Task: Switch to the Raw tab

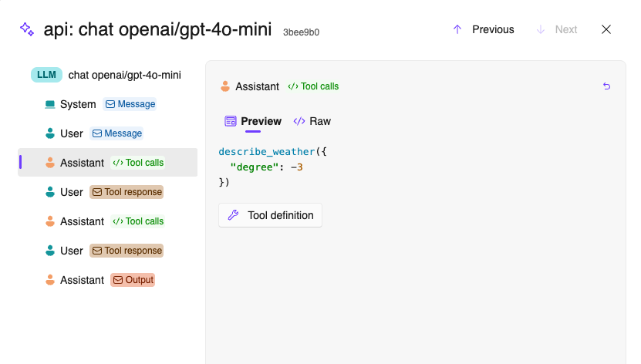Action: pyautogui.click(x=312, y=121)
